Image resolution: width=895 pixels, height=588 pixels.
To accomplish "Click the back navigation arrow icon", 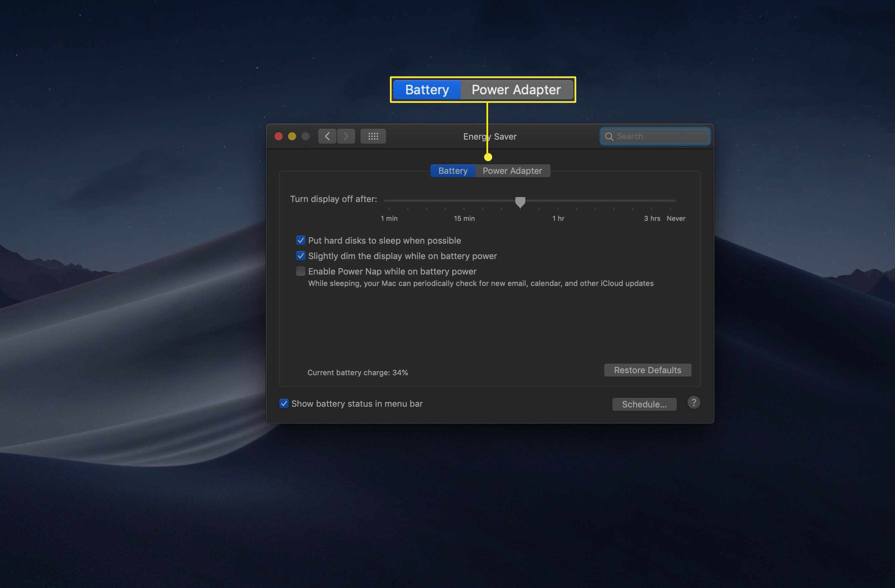I will pyautogui.click(x=327, y=136).
